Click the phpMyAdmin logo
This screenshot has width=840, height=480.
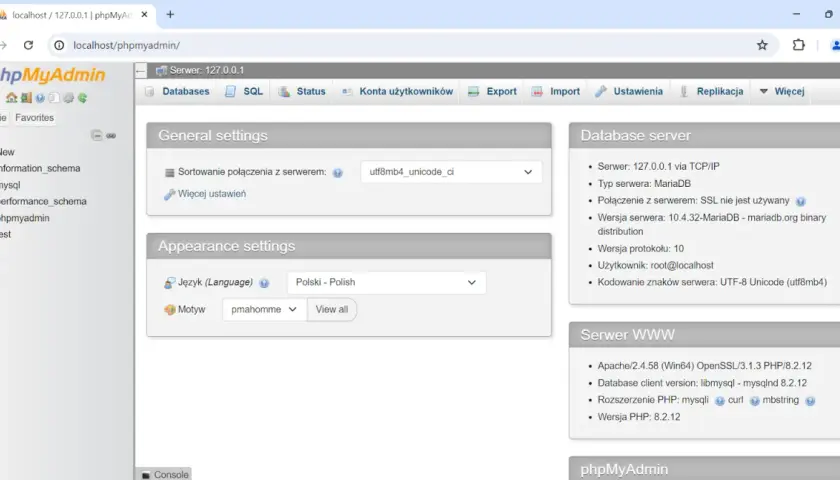(52, 75)
